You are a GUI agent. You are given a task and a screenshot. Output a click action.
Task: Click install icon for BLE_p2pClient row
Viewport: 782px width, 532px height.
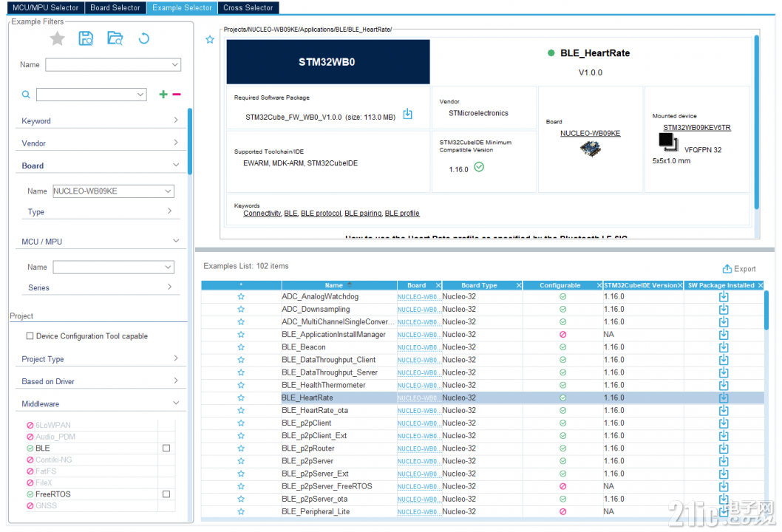724,423
